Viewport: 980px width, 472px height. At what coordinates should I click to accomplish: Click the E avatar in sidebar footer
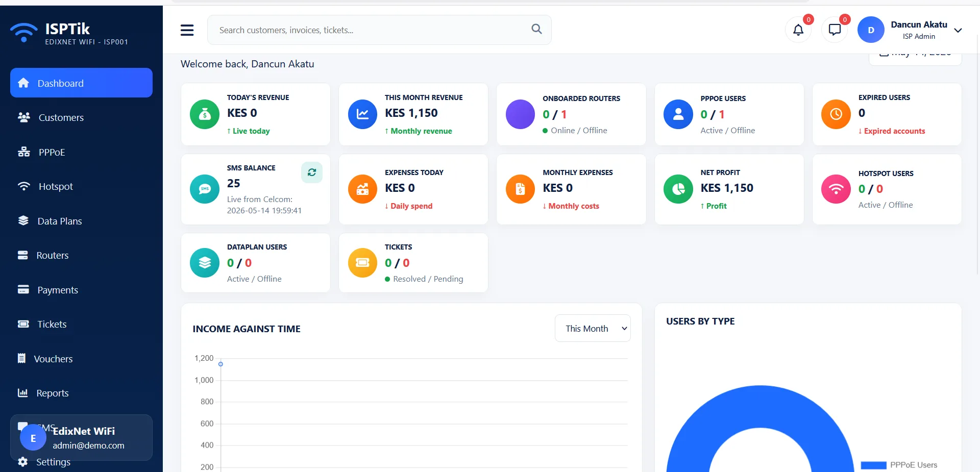point(33,438)
